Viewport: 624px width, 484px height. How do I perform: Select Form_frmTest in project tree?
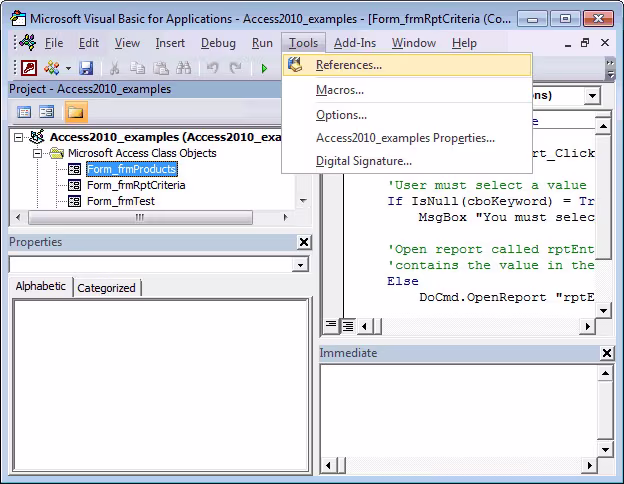[121, 201]
